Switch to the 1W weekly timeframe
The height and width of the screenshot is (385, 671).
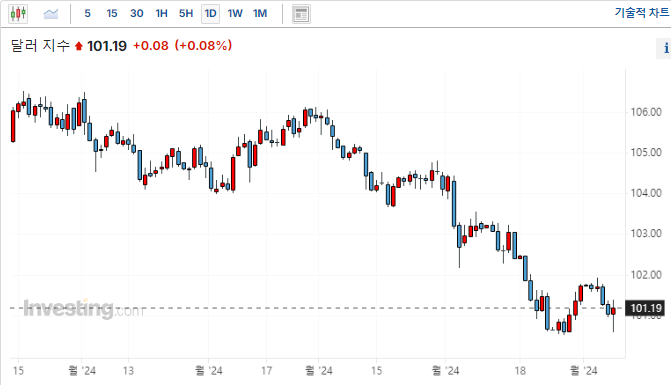[235, 14]
